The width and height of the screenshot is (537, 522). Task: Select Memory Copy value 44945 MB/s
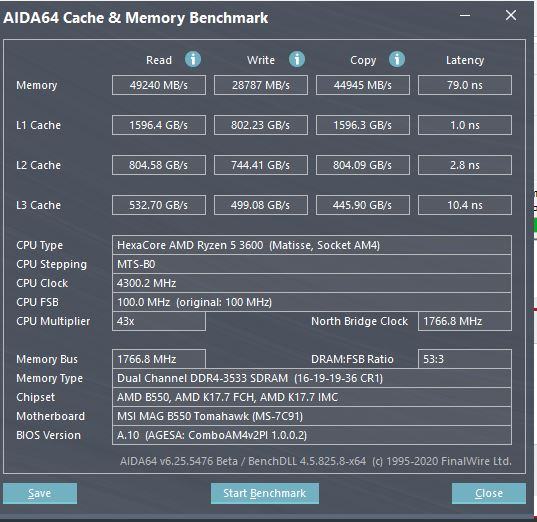(363, 85)
